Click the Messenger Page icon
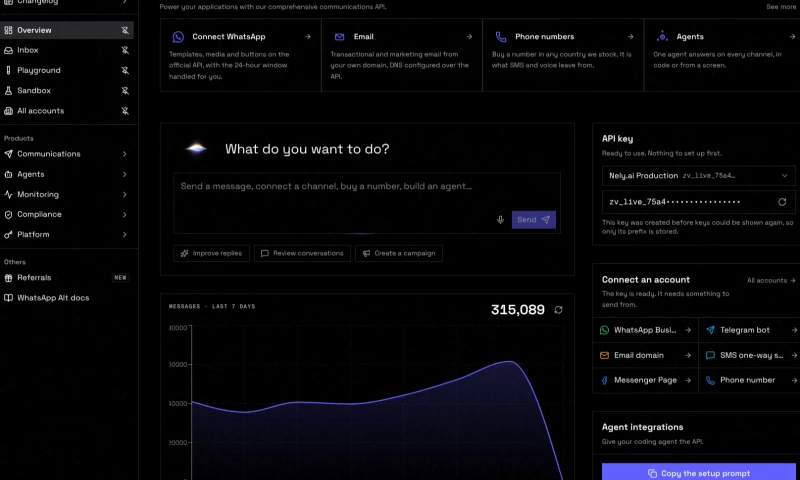 click(x=605, y=380)
